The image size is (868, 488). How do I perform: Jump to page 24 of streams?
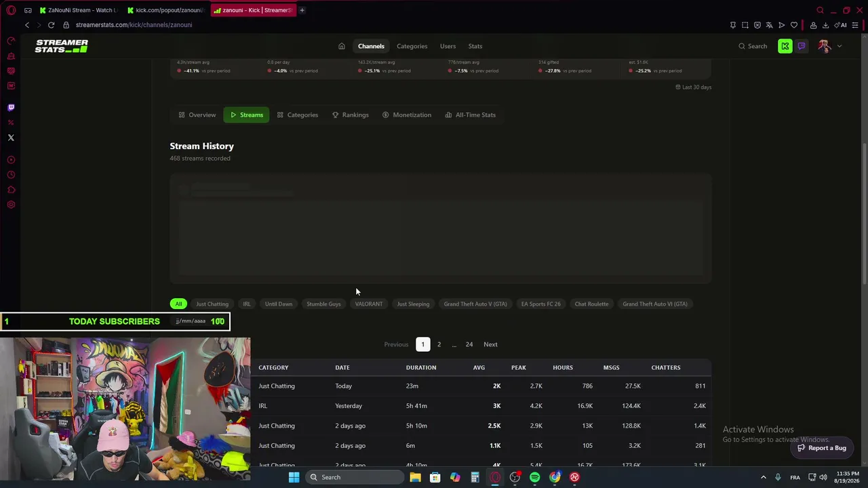[x=469, y=344]
